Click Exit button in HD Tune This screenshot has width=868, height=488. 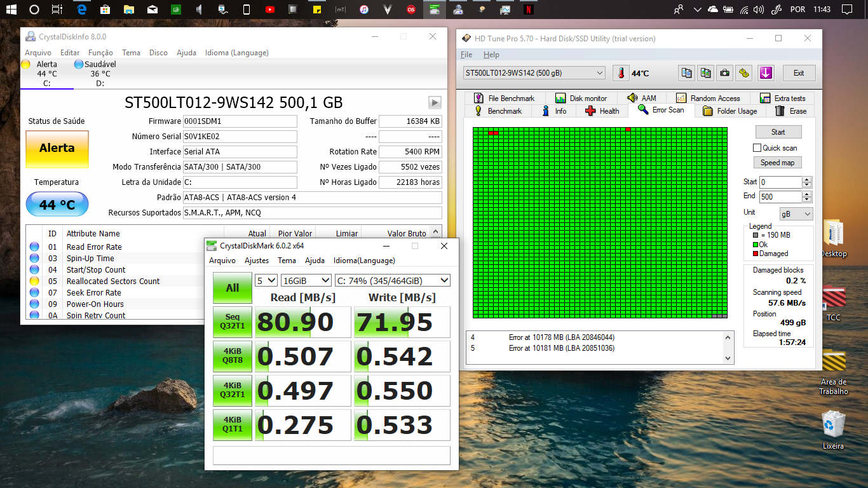coord(799,73)
